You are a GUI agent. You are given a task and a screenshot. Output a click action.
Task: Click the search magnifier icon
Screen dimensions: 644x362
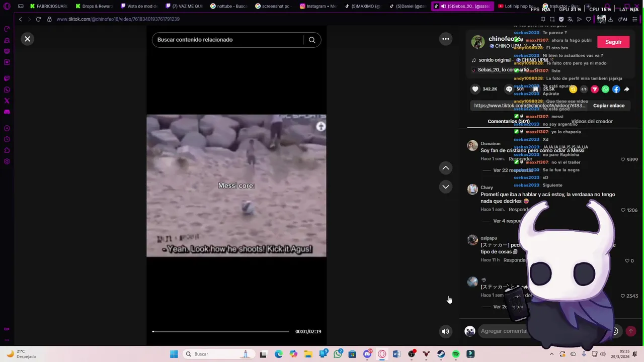coord(312,40)
